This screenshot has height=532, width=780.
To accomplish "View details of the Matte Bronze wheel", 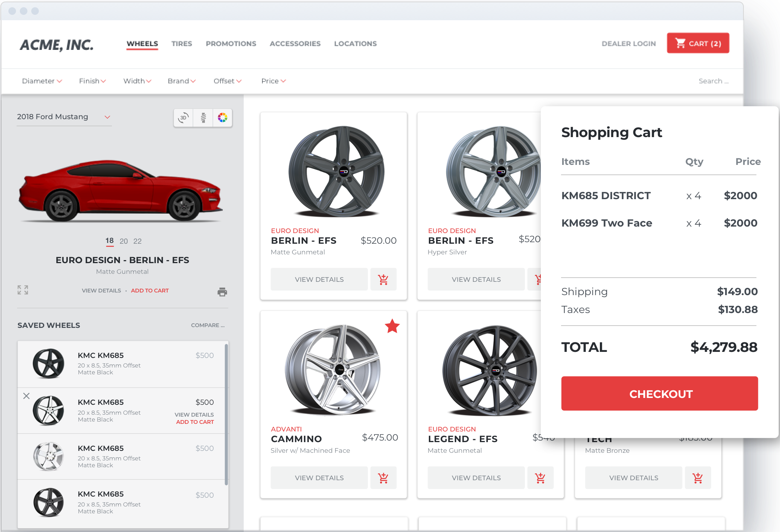I will click(634, 478).
